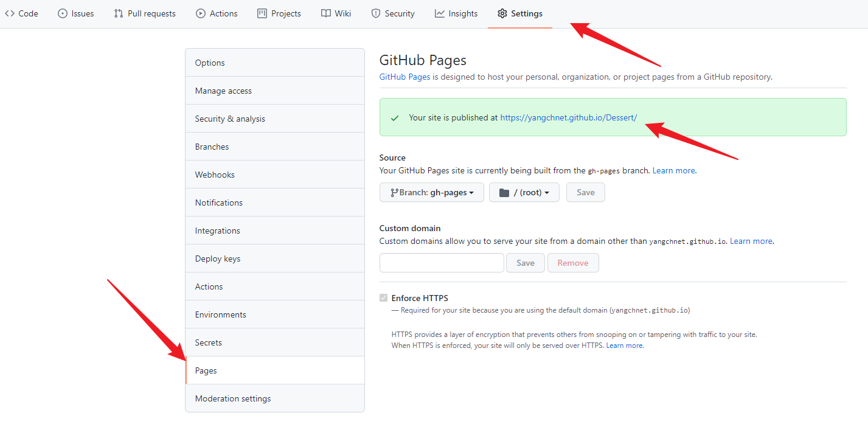Focus the custom domain input field
This screenshot has height=427, width=868.
[x=442, y=263]
